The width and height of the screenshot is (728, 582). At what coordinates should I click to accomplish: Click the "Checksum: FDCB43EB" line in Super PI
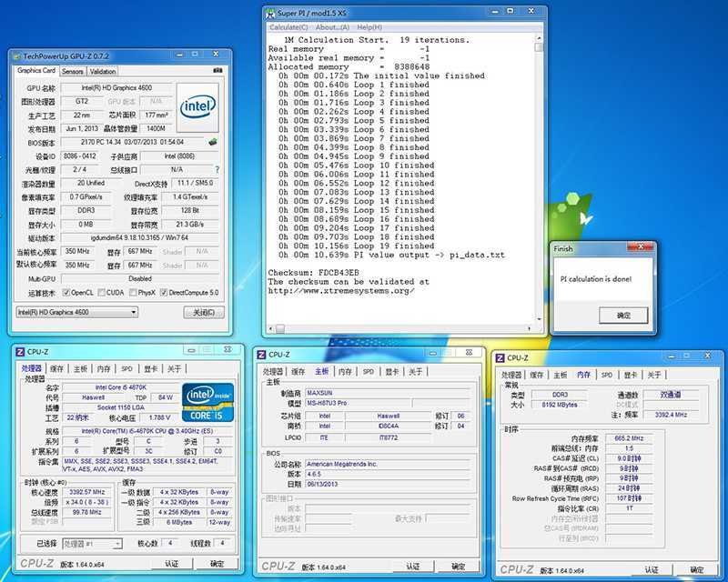tap(313, 273)
